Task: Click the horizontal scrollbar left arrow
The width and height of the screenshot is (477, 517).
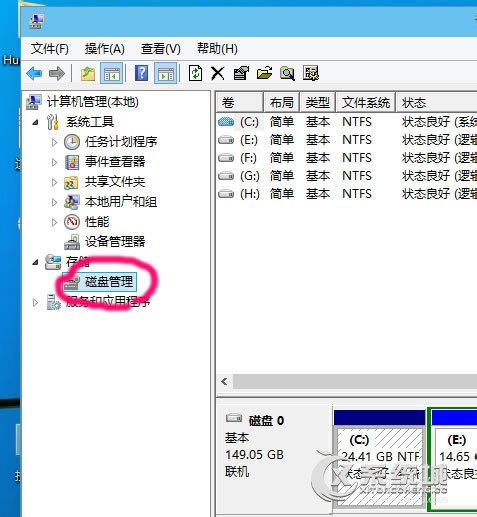Action: coord(225,381)
